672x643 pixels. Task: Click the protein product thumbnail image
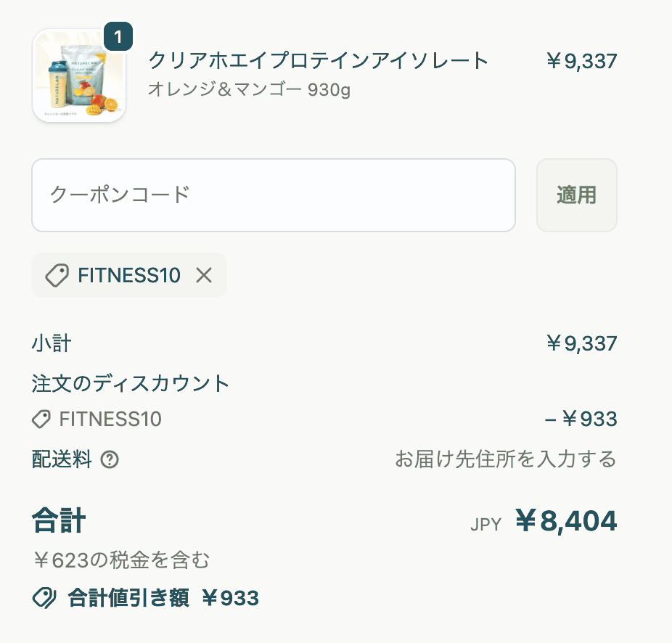click(x=78, y=75)
